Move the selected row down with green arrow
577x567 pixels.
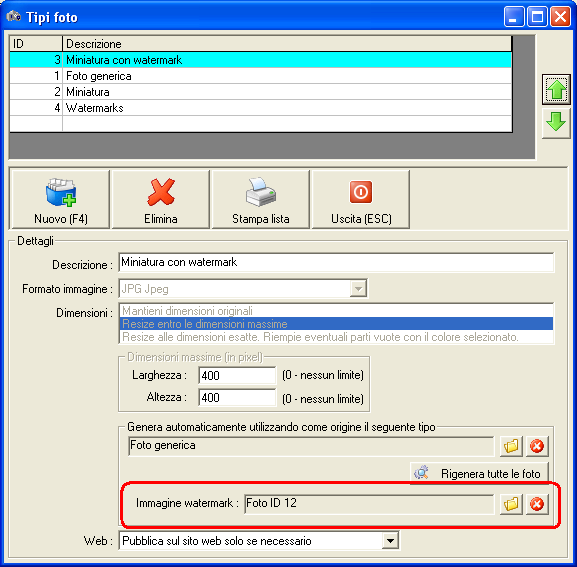pyautogui.click(x=556, y=122)
